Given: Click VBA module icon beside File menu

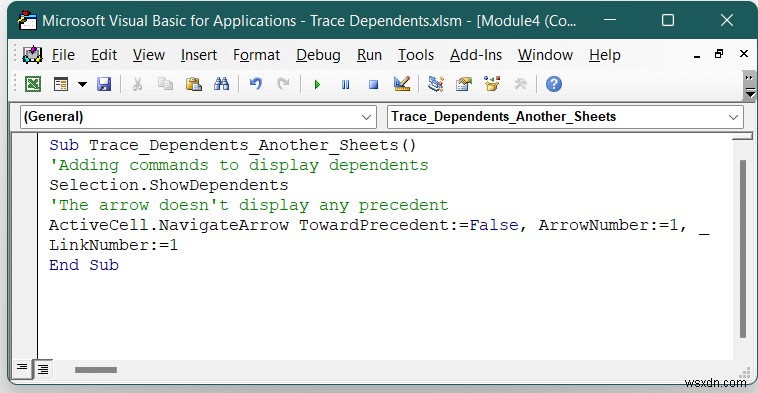Looking at the screenshot, I should [32, 55].
